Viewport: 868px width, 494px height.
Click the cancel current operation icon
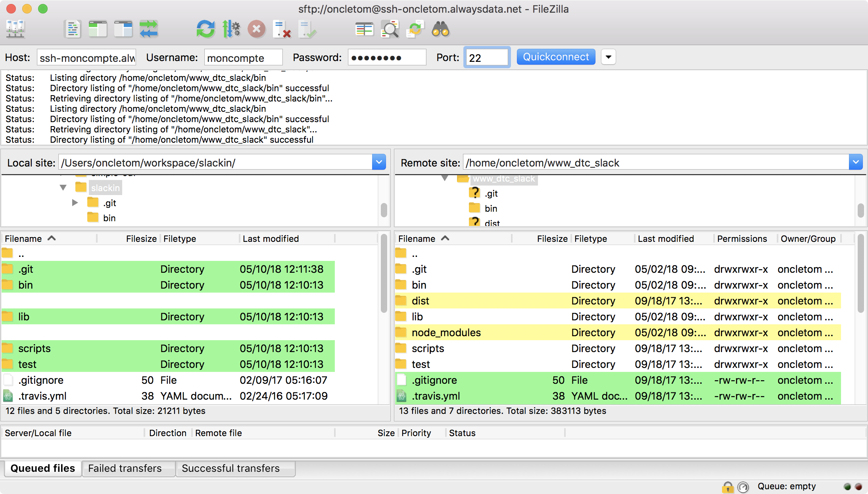[256, 31]
